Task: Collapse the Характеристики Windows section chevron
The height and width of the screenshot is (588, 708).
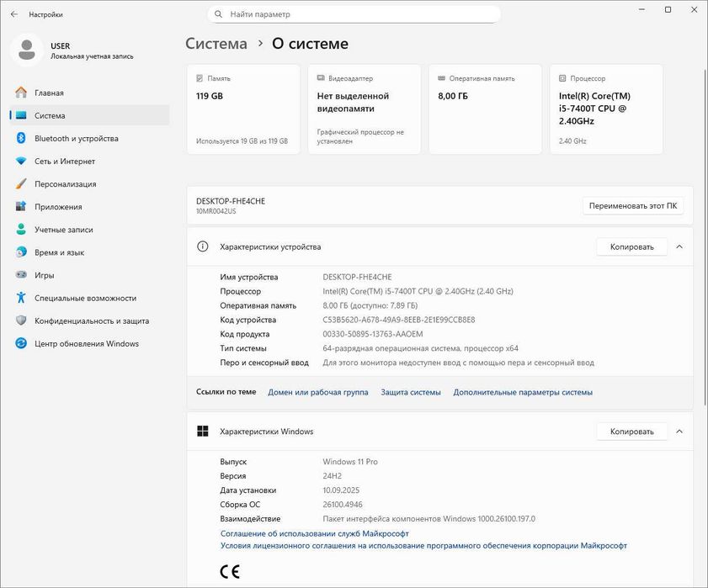Action: point(679,432)
